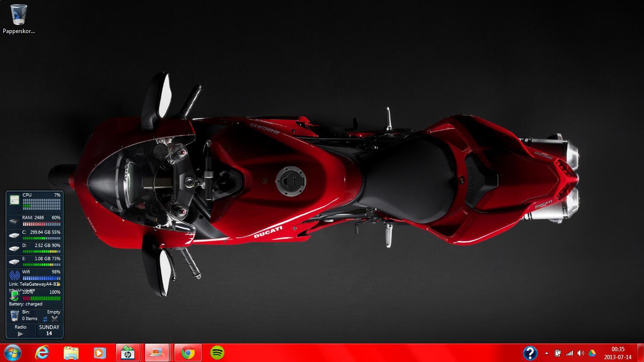
Task: Launch Google Chrome from the taskbar
Action: coord(188,353)
